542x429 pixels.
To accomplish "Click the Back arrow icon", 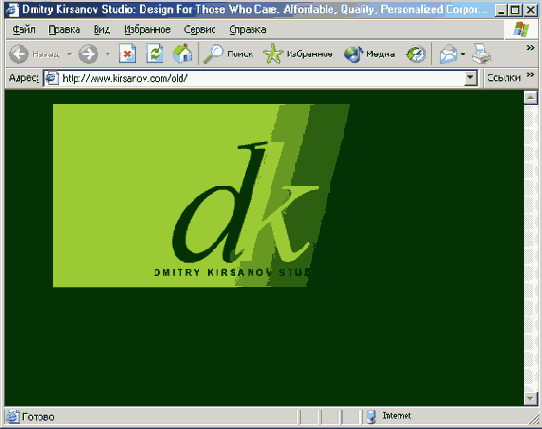I will (19, 54).
